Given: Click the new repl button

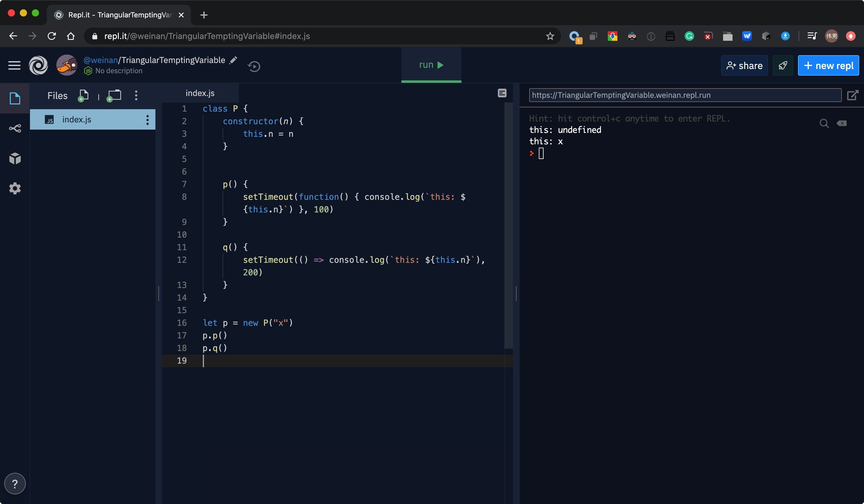Looking at the screenshot, I should pos(828,65).
